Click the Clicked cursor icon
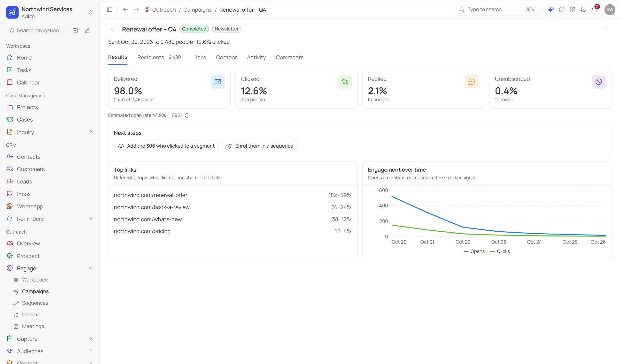This screenshot has height=364, width=620. click(x=345, y=82)
